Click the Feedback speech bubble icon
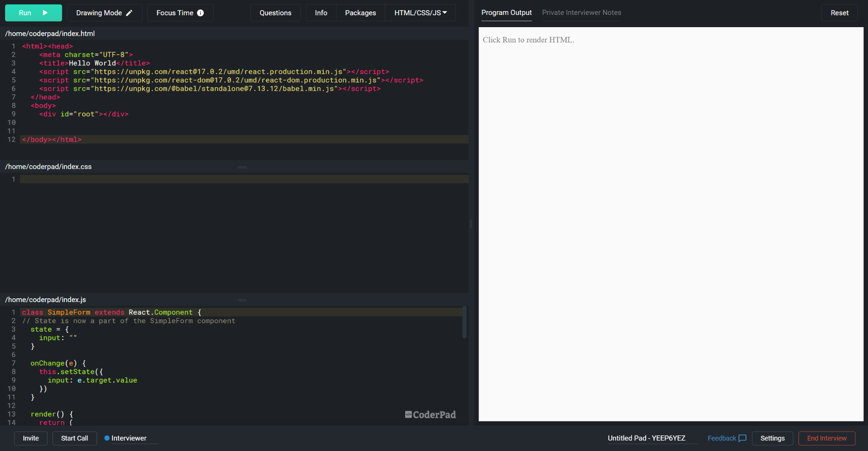 tap(742, 438)
